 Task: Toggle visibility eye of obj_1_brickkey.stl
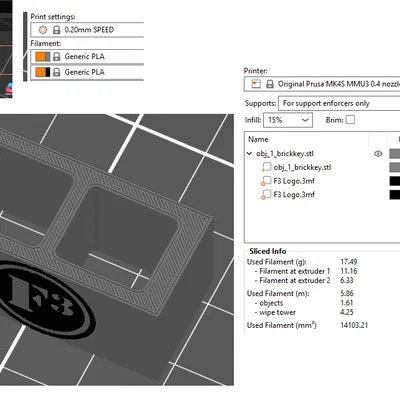[x=378, y=154]
